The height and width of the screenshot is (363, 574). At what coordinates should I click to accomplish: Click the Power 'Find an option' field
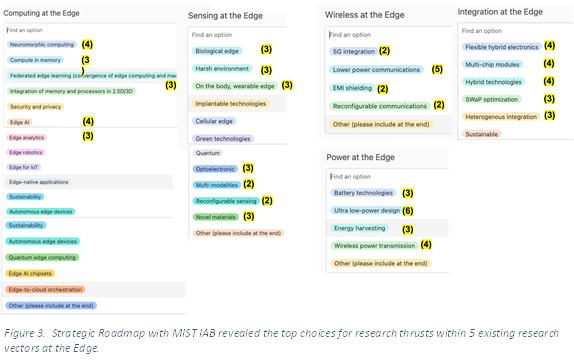389,176
